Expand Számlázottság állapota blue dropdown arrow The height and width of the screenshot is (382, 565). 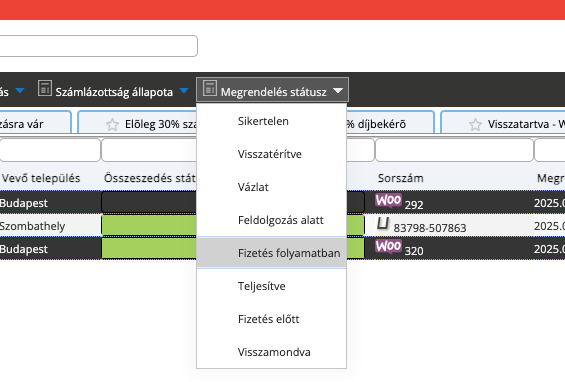(x=184, y=90)
